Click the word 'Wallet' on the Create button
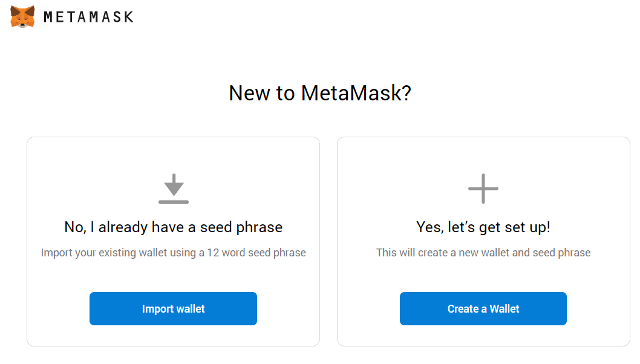Screen dimensions: 640x364 504,309
